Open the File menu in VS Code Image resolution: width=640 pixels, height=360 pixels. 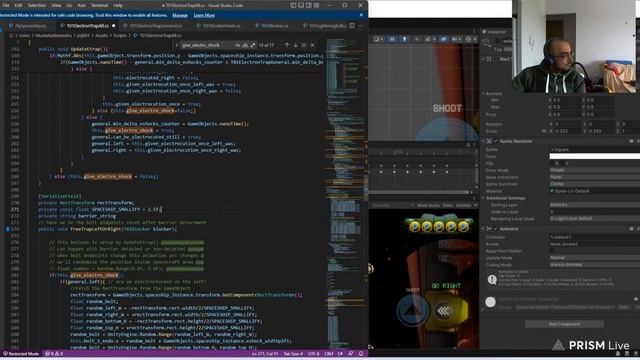click(x=6, y=5)
